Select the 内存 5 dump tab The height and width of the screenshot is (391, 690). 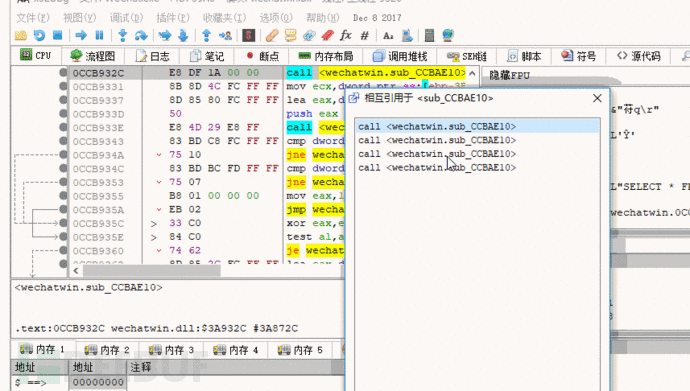300,350
